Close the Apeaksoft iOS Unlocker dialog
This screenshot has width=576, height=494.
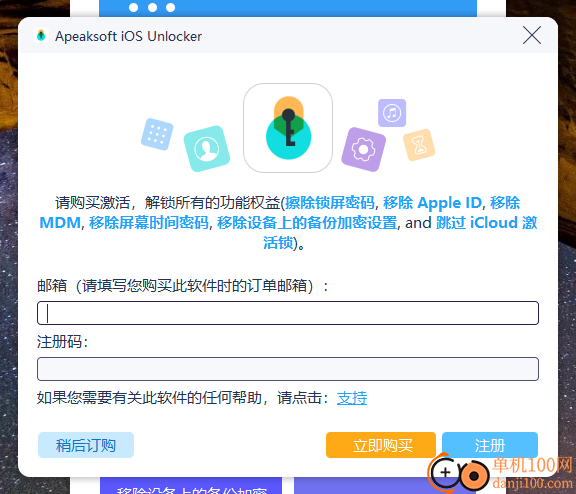[x=532, y=35]
